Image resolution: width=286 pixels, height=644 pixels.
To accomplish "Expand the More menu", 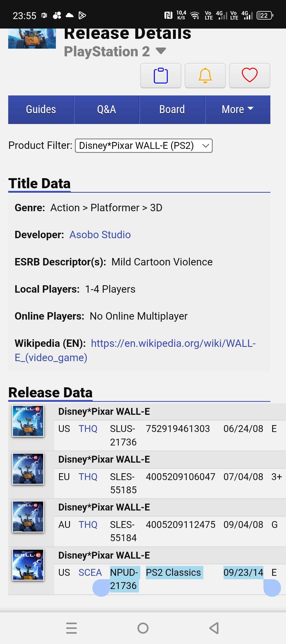I will (238, 109).
